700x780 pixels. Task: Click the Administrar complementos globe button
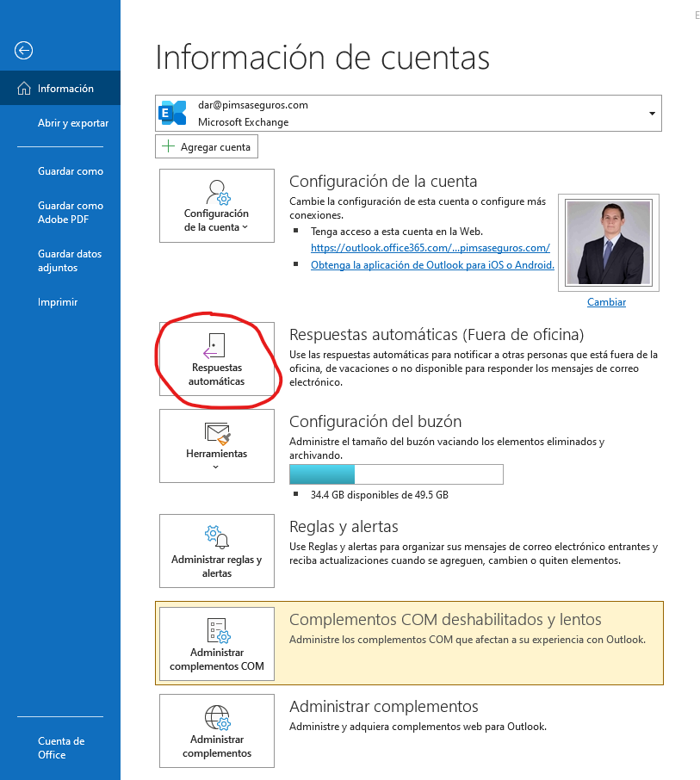[x=216, y=731]
